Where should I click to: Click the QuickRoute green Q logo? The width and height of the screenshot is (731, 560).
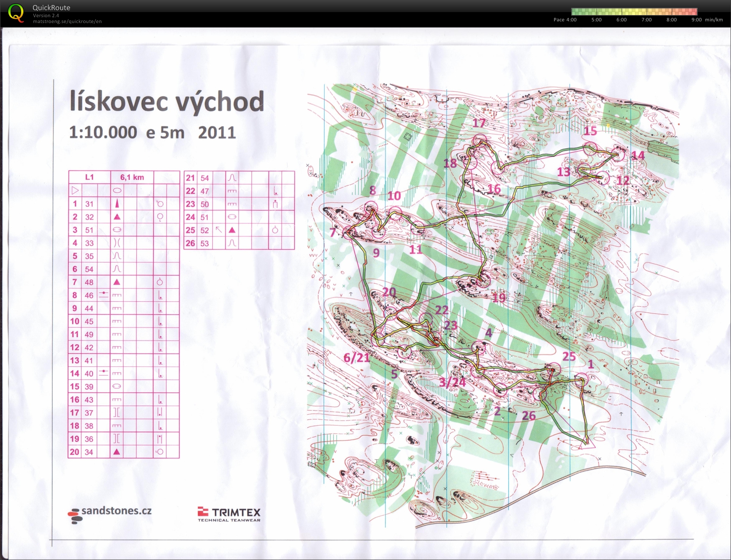pyautogui.click(x=16, y=13)
